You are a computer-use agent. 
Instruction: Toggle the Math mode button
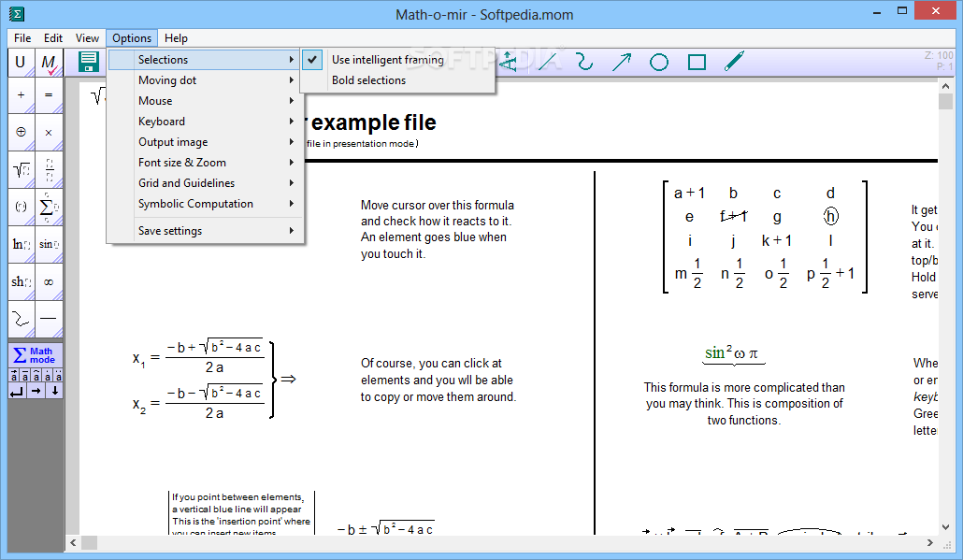pyautogui.click(x=36, y=355)
